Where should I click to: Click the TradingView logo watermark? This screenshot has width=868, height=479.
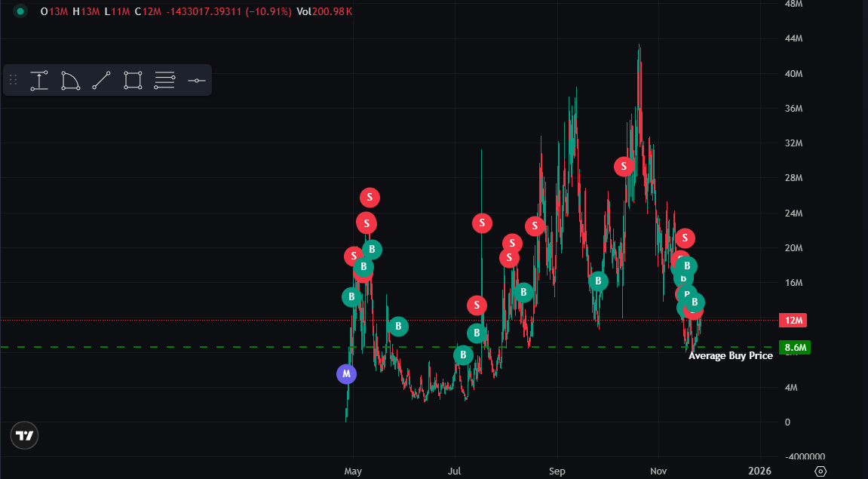(x=23, y=435)
